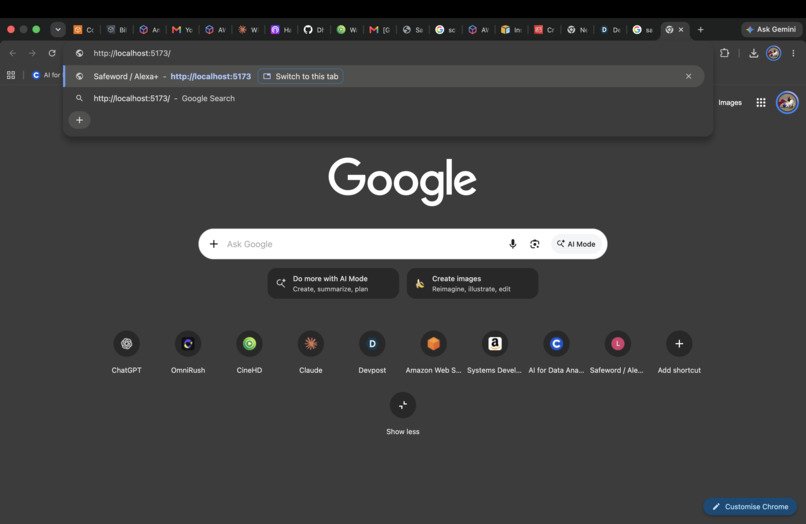Screen dimensions: 806x524
Task: Switch to the Claude starburst tab
Action: 247,30
